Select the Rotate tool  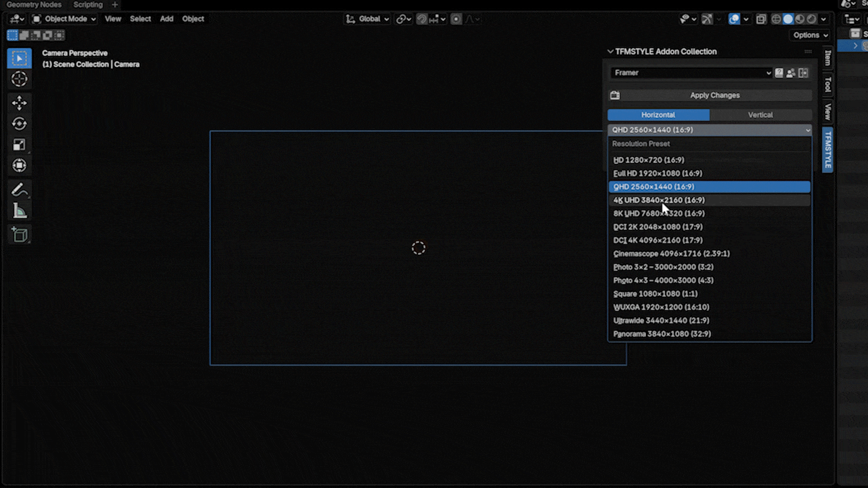pyautogui.click(x=19, y=124)
